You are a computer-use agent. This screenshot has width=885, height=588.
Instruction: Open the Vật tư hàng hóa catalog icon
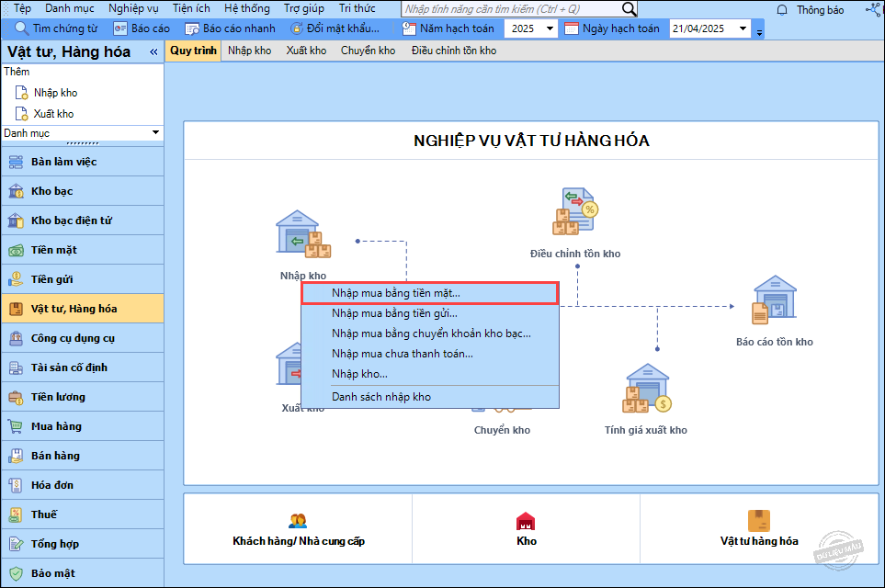point(758,521)
